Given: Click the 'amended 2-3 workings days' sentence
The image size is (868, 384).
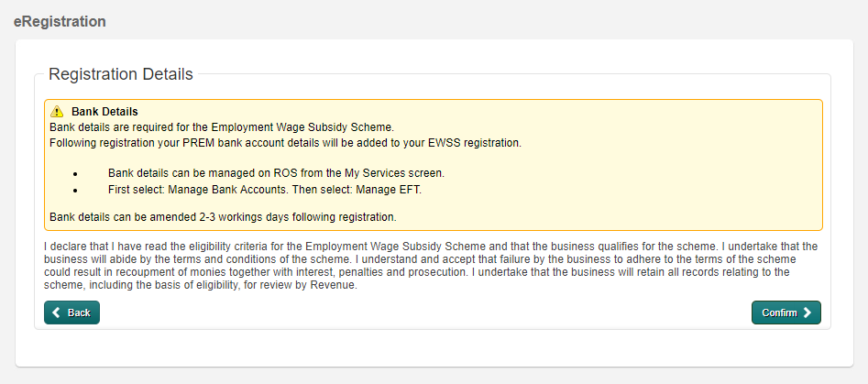Looking at the screenshot, I should tap(222, 217).
